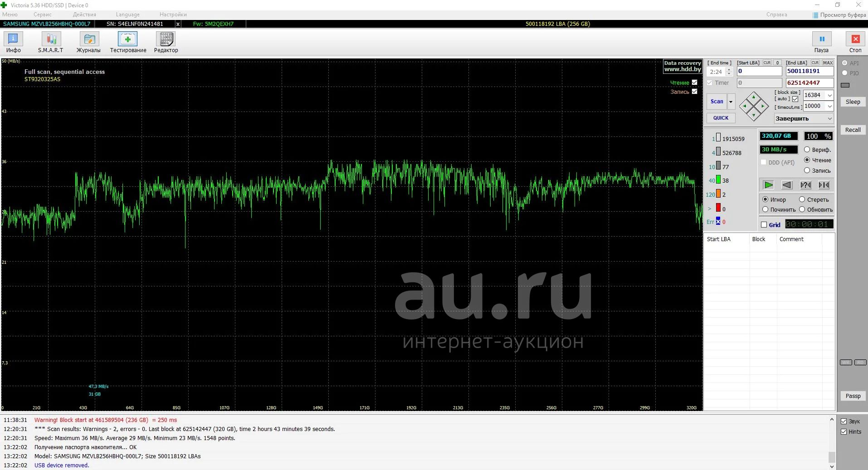Start forward sequential scan (green play arrow)

(768, 185)
